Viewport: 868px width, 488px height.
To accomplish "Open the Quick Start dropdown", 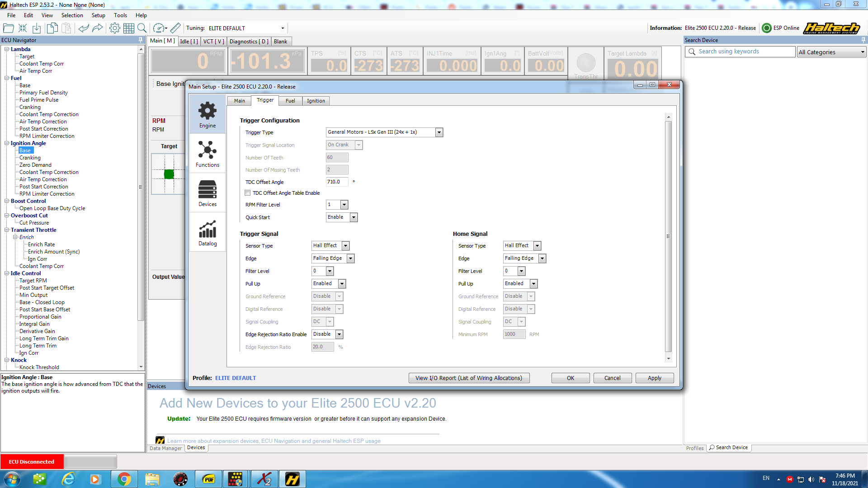I will [354, 217].
